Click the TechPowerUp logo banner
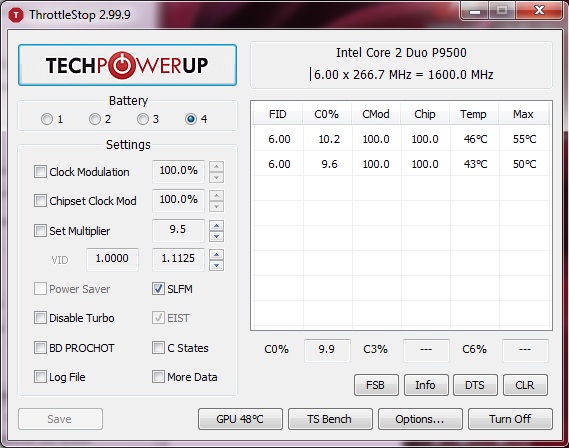 coord(127,65)
